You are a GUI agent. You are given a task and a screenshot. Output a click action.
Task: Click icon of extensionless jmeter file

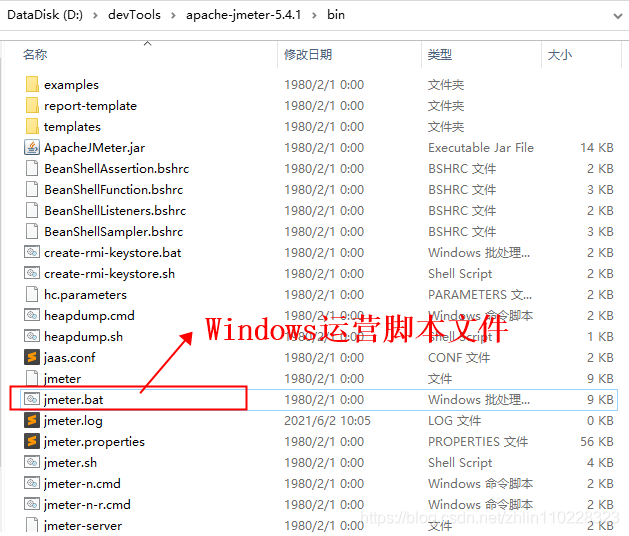pos(32,378)
